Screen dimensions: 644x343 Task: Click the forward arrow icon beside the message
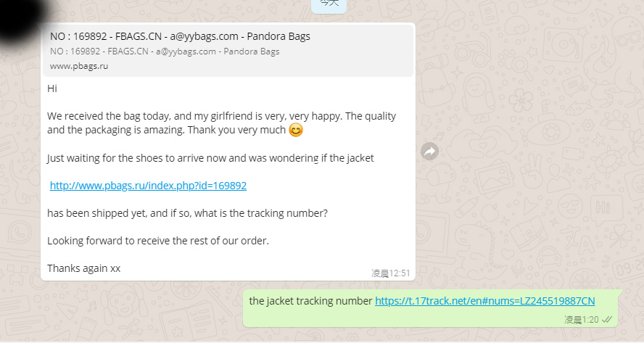coord(429,152)
